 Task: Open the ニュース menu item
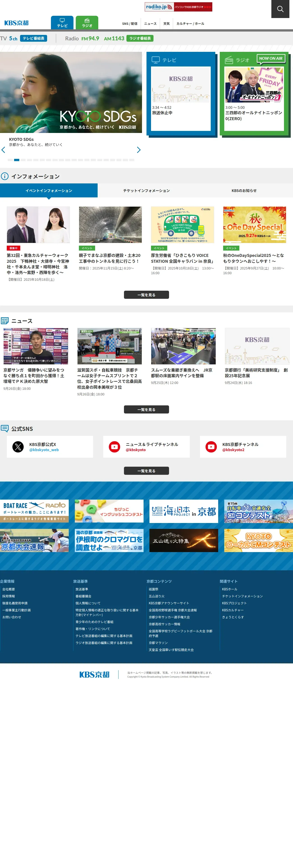150,24
